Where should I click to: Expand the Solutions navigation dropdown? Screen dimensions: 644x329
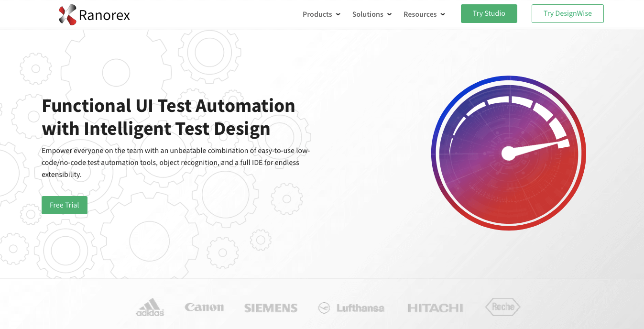click(368, 14)
